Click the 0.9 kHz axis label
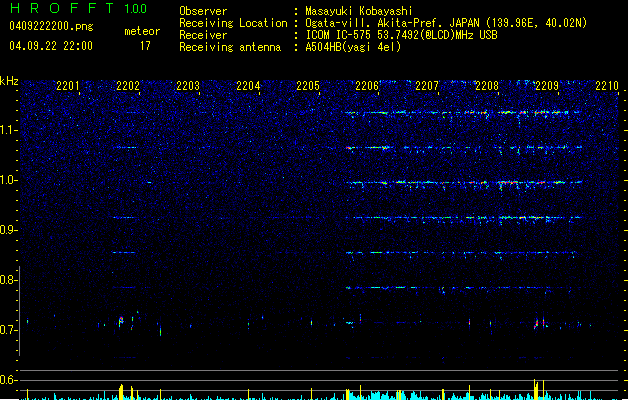This screenshot has height=400, width=629. pos(8,230)
